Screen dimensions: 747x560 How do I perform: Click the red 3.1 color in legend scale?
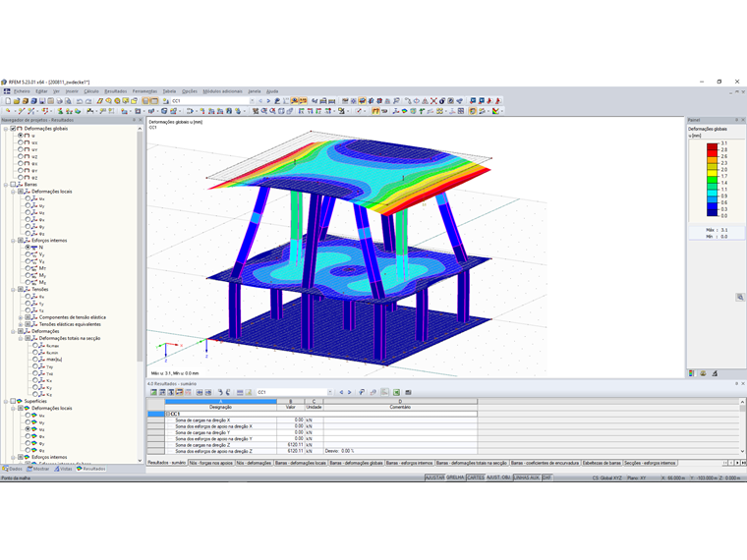[713, 146]
